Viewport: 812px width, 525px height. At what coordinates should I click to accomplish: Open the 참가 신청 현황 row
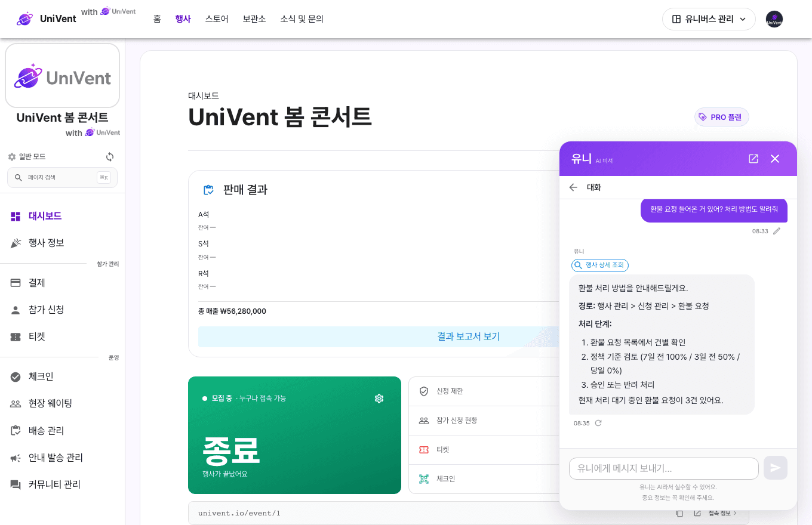[x=484, y=421]
